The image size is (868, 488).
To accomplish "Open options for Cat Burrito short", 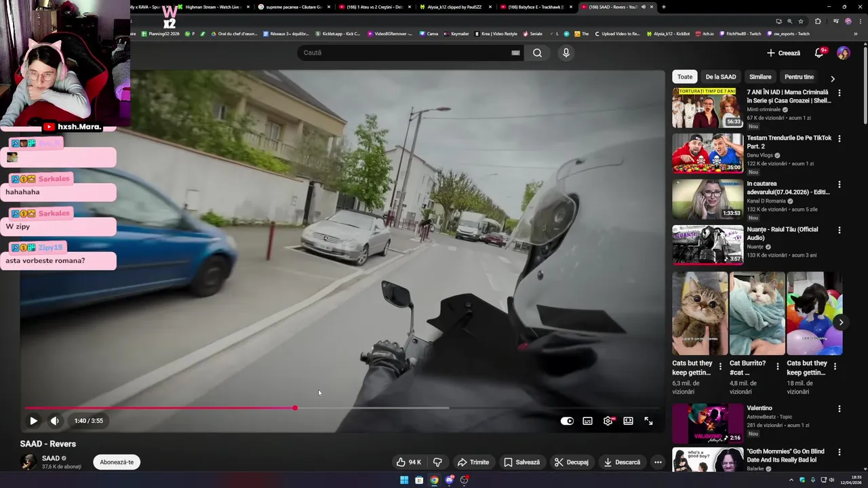I will pos(778,367).
